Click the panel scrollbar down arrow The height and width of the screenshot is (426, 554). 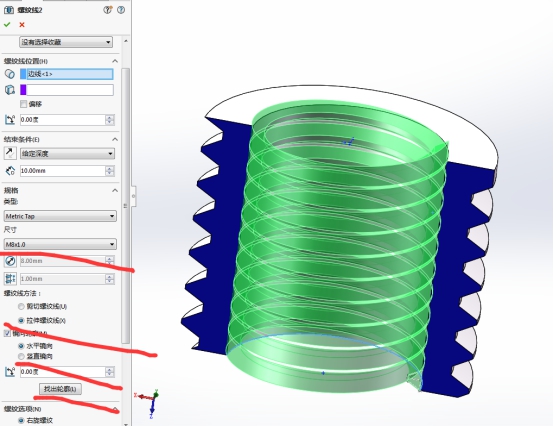coord(126,424)
